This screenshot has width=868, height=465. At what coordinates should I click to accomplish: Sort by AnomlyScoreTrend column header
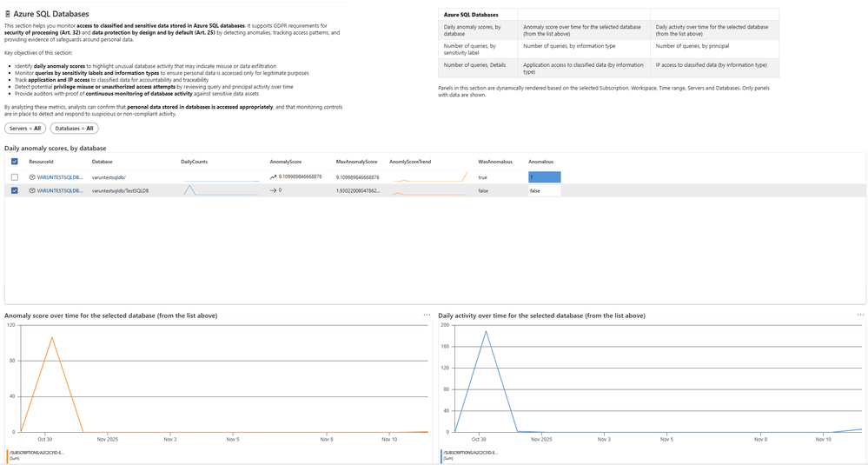click(x=410, y=162)
